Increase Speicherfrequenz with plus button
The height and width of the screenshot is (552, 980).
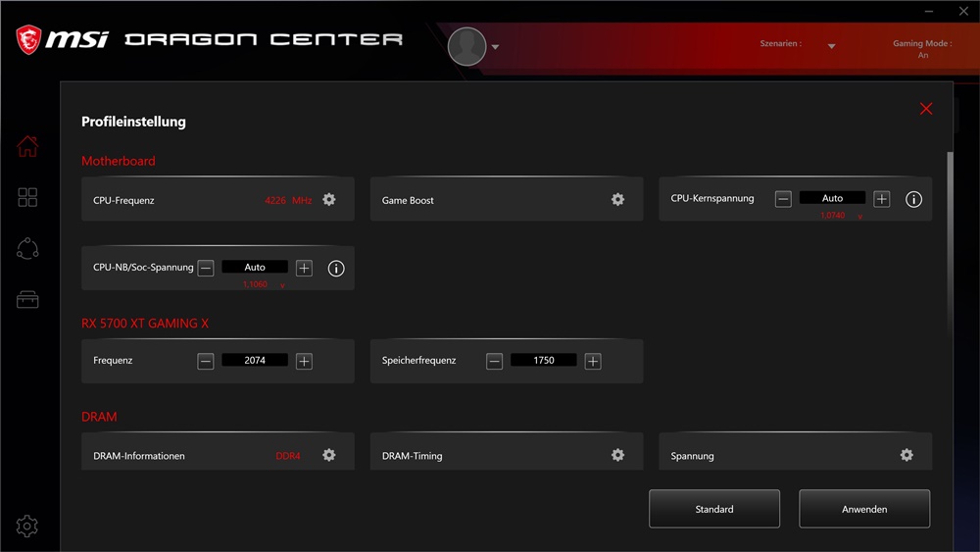pyautogui.click(x=593, y=362)
